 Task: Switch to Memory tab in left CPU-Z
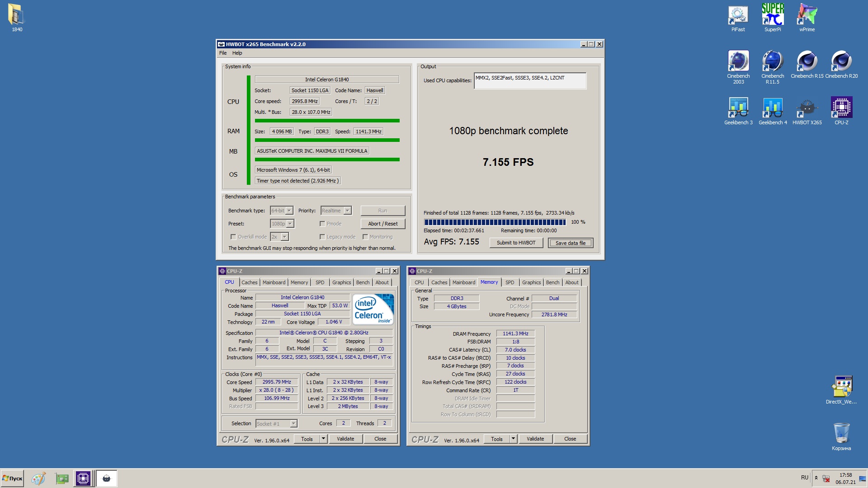[299, 282]
